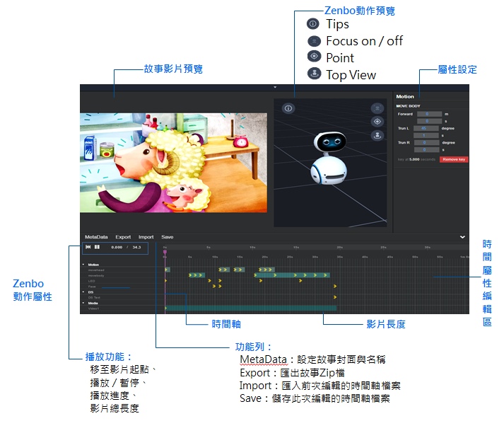Open the Import menu
This screenshot has height=421, width=504.
[146, 237]
